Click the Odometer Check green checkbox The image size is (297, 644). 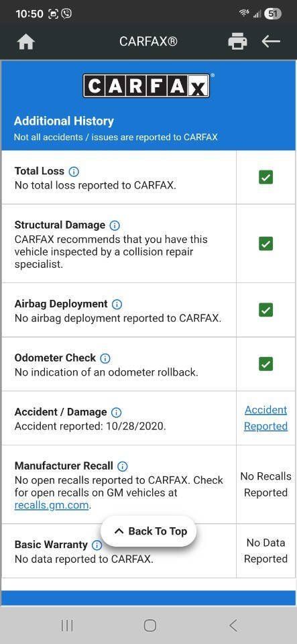click(265, 364)
